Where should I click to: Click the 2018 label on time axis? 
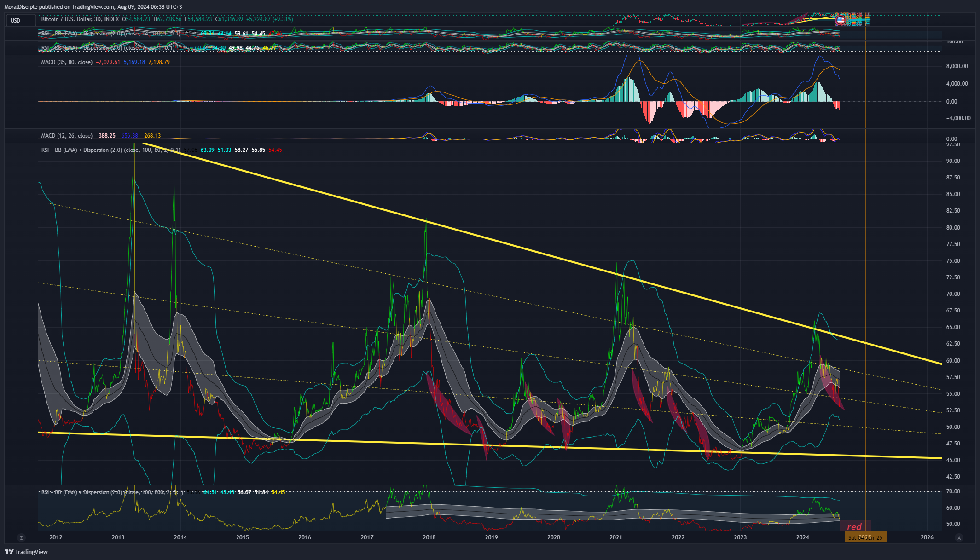tap(429, 537)
